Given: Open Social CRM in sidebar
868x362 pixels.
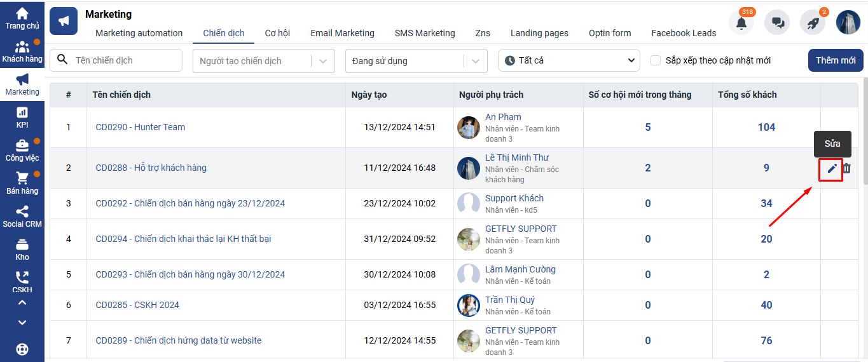Looking at the screenshot, I should tap(22, 216).
